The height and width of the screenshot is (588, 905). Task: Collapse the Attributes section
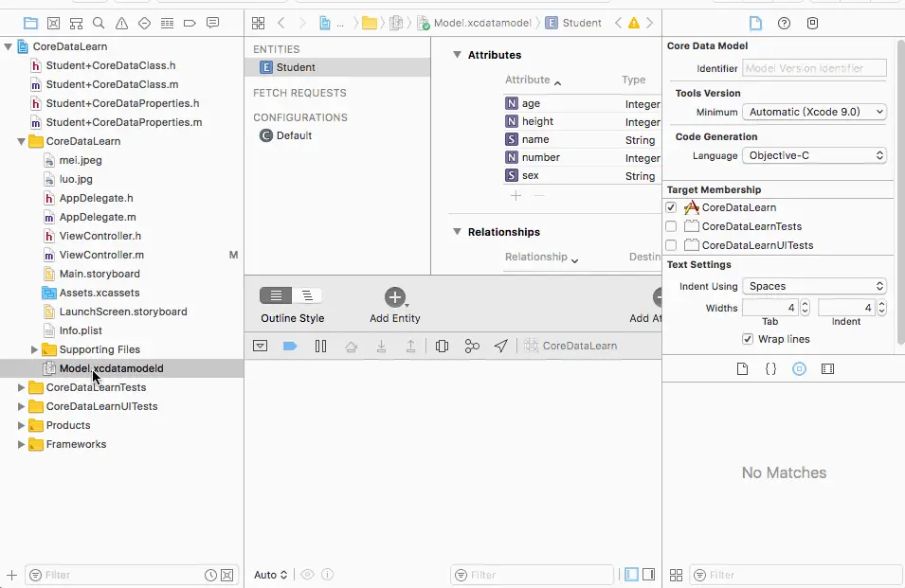pyautogui.click(x=457, y=55)
